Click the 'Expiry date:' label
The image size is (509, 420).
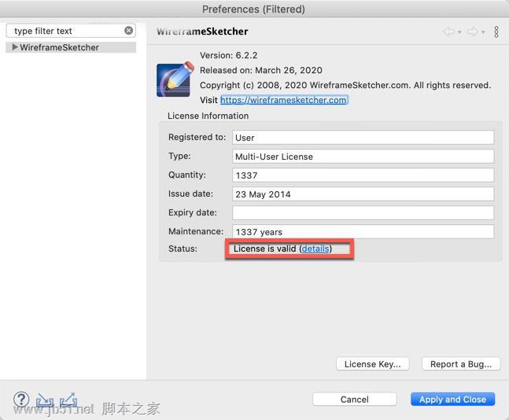pyautogui.click(x=193, y=212)
